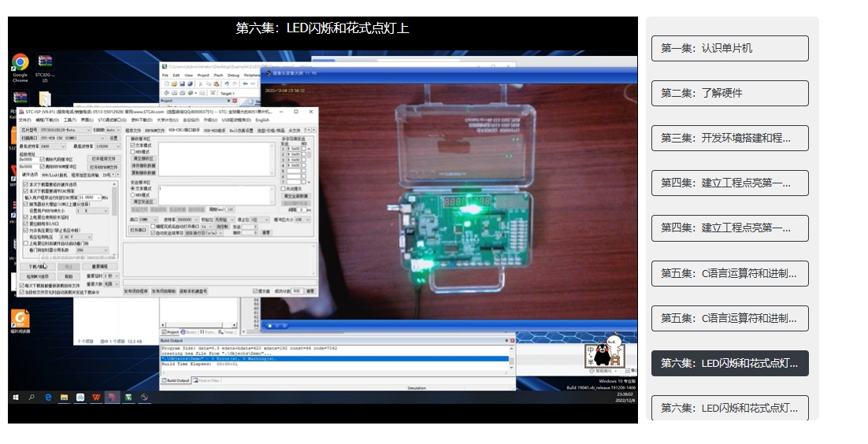Screen dimensions: 868x444
Task: Click taskbar search magnifier icon
Action: click(32, 397)
